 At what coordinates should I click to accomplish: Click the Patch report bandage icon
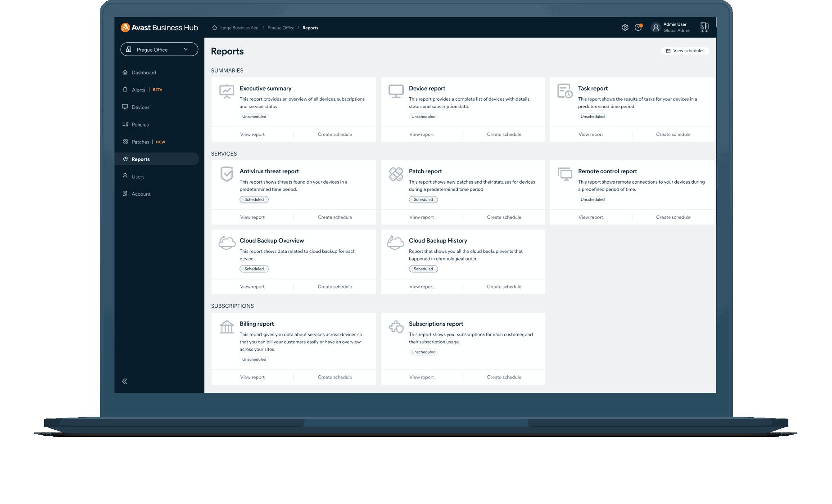coord(396,174)
